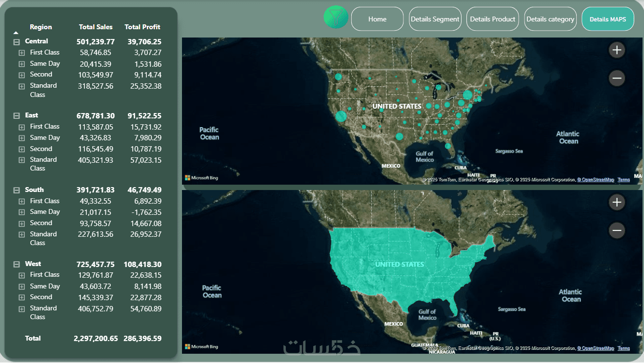The width and height of the screenshot is (644, 363).
Task: Click West total profit 108,418.30
Action: 142,264
